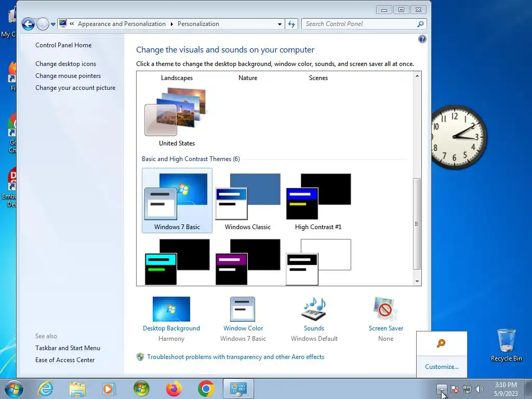Select the purple high contrast black theme
The width and height of the screenshot is (532, 399).
click(x=248, y=262)
